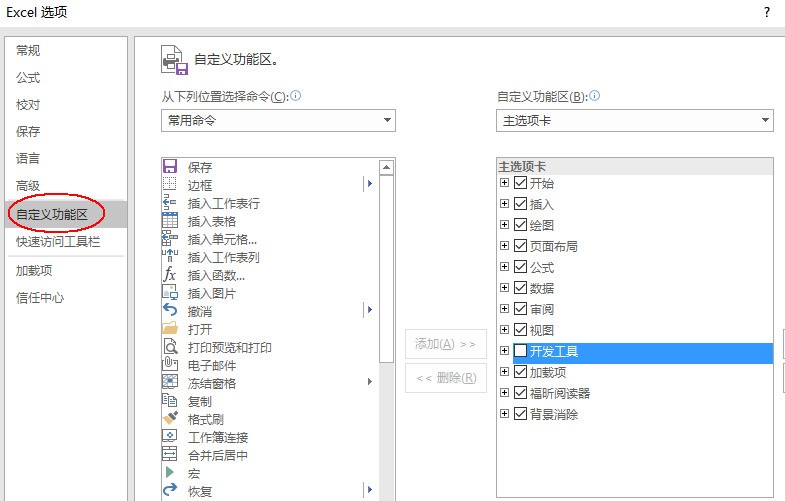The image size is (785, 501).
Task: Select the 背景消除 tab row label
Action: [554, 414]
